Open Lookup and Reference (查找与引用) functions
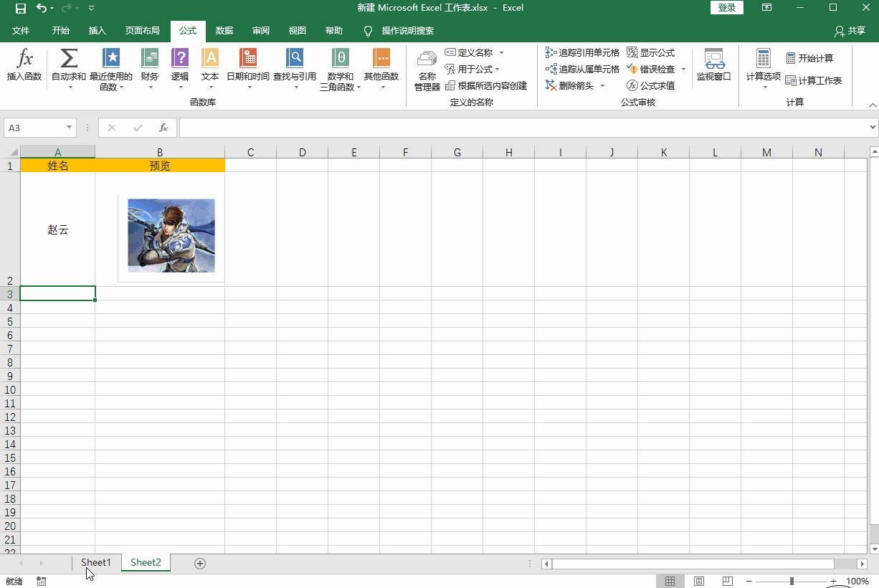 pos(295,70)
